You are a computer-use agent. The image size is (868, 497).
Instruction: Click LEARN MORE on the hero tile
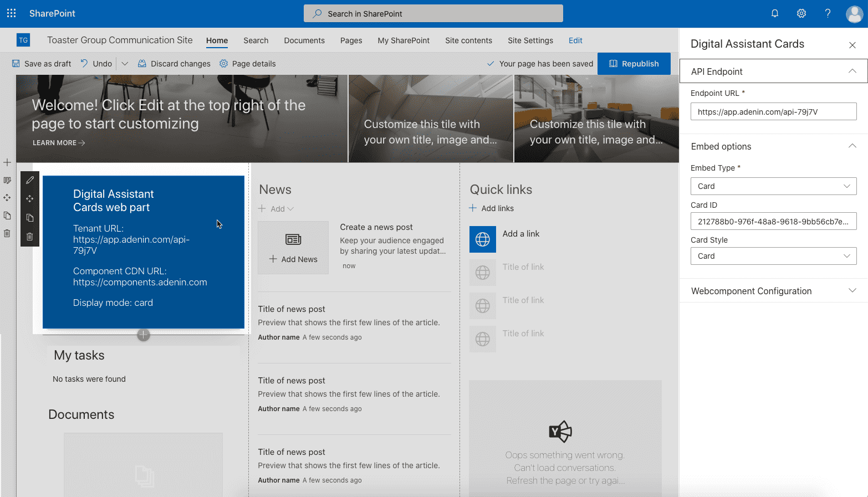click(x=59, y=142)
